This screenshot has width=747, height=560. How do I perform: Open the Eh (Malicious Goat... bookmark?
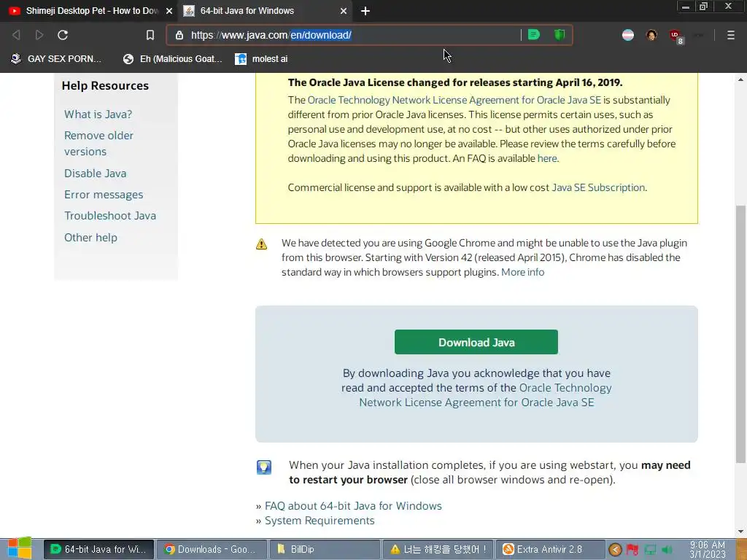(x=172, y=58)
